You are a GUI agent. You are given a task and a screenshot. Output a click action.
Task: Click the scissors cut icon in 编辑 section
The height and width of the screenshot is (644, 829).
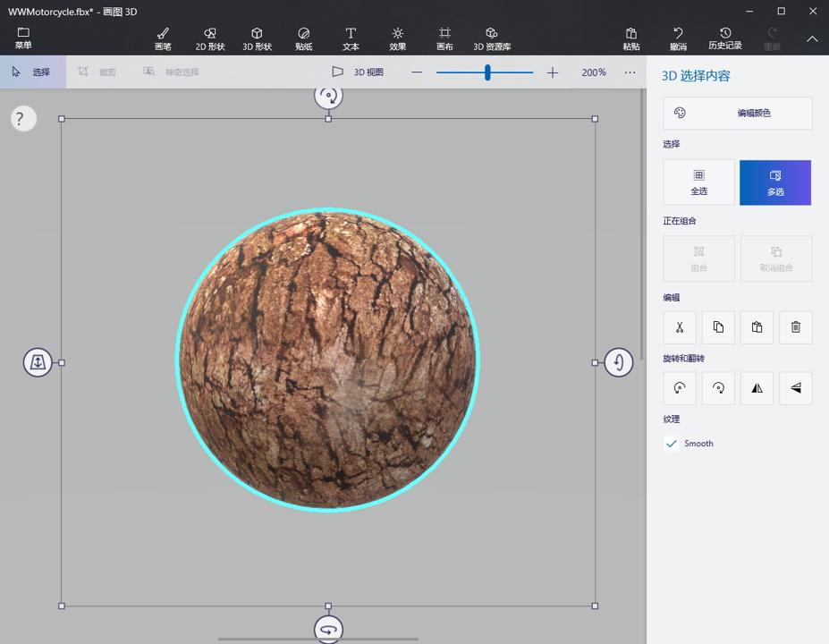pyautogui.click(x=679, y=326)
